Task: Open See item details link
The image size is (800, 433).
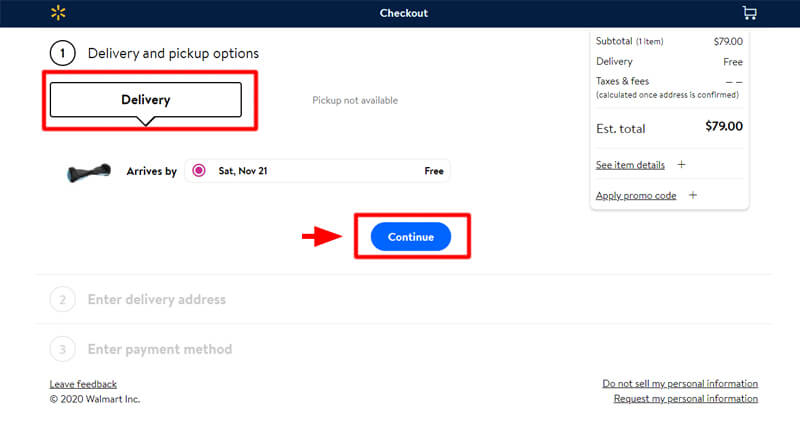Action: click(x=630, y=165)
